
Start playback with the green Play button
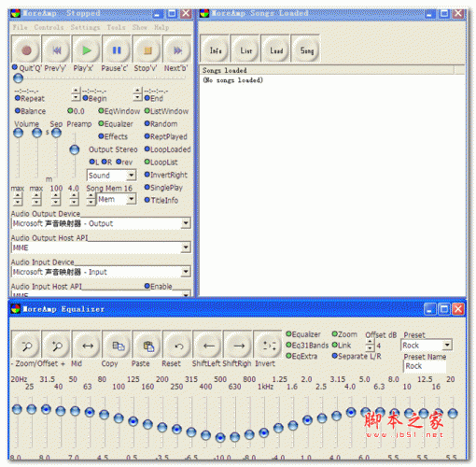coord(87,50)
